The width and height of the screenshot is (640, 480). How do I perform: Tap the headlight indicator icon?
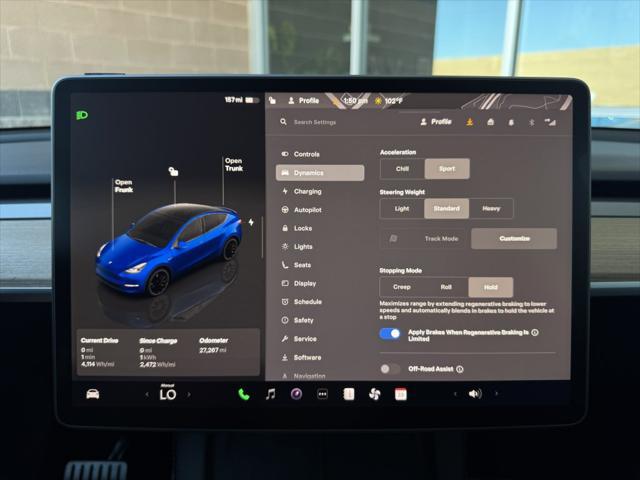point(82,115)
